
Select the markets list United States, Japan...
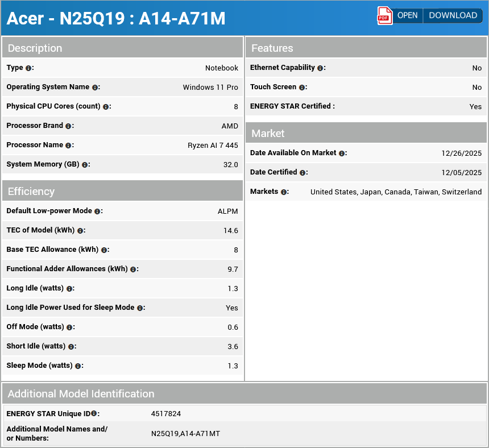pyautogui.click(x=396, y=192)
